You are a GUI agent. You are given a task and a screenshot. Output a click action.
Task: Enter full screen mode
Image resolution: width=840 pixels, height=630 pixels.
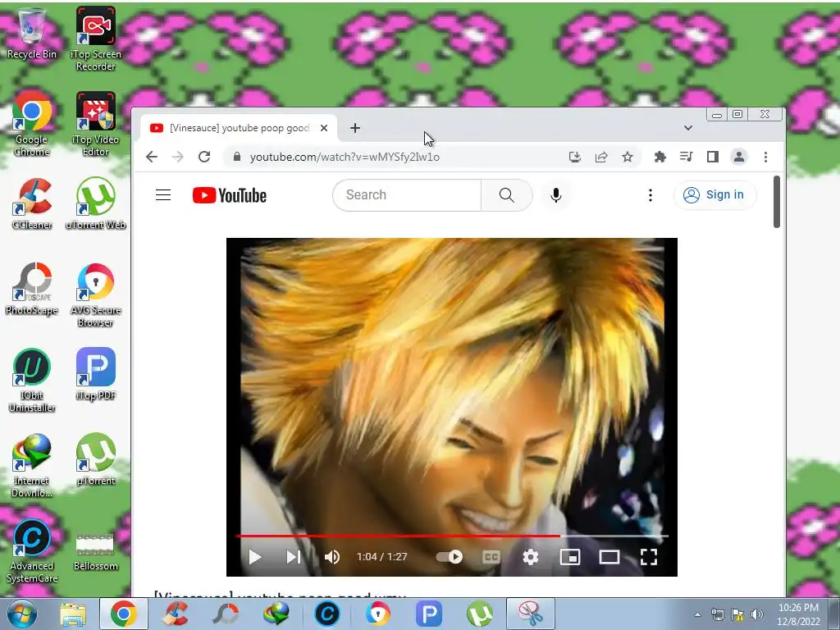pos(648,557)
